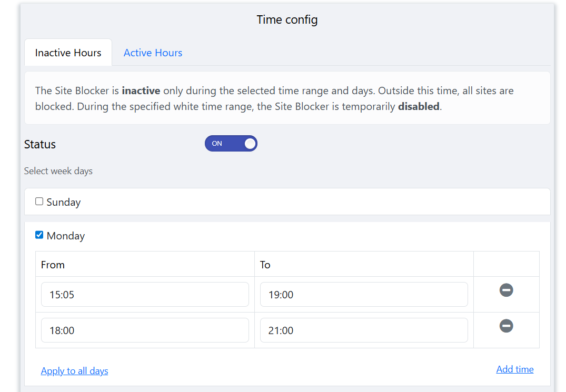Click the Apply to all days link

tap(74, 371)
